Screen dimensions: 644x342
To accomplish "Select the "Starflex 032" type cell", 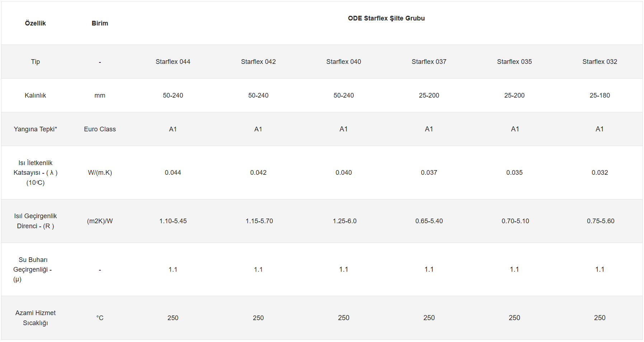I will click(600, 62).
